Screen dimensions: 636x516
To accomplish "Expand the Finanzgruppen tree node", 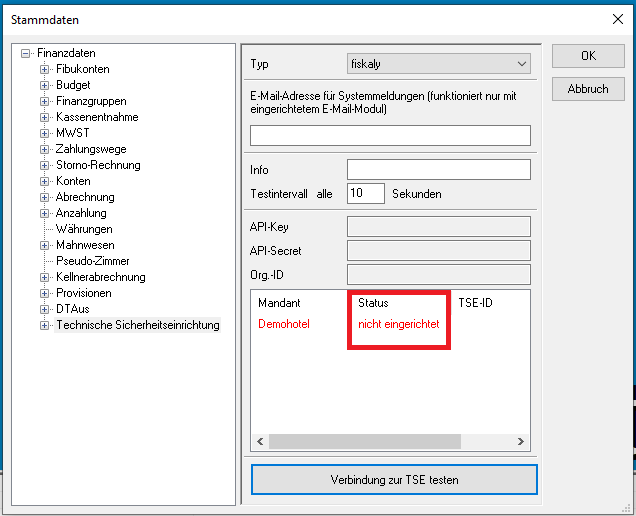I will coord(44,101).
